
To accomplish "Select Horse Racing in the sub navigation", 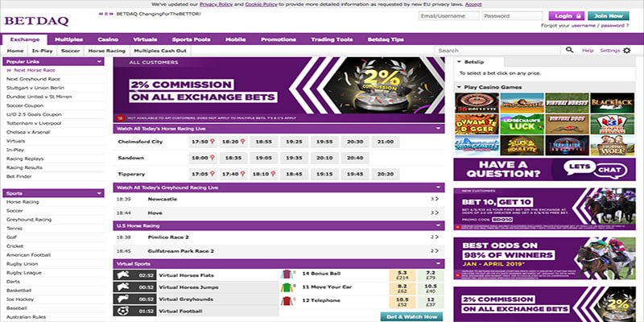I will click(x=107, y=51).
